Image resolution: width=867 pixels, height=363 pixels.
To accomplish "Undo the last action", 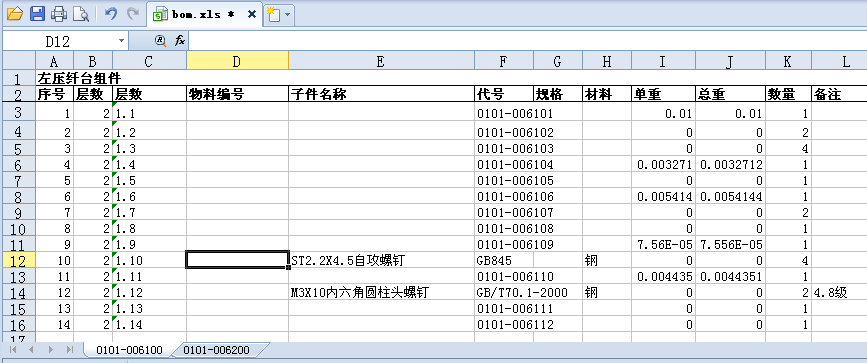I will 111,14.
